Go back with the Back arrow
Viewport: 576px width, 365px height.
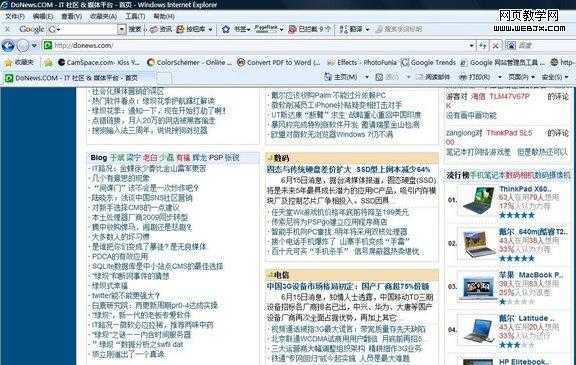tap(8, 46)
